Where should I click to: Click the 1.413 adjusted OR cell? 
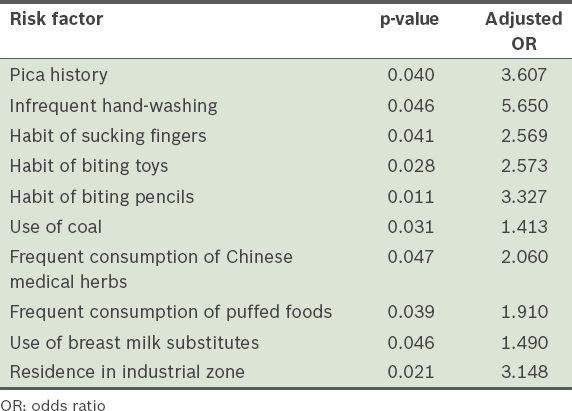[x=524, y=227]
